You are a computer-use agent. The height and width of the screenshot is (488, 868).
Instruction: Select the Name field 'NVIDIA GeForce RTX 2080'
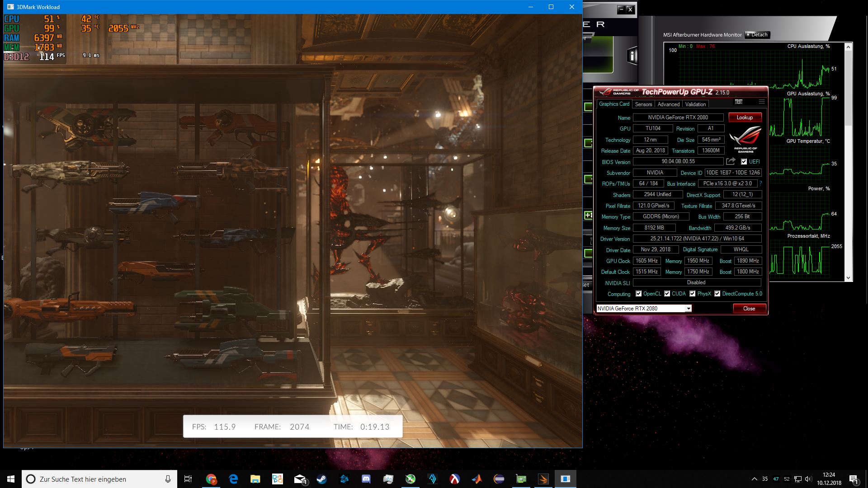pyautogui.click(x=678, y=117)
